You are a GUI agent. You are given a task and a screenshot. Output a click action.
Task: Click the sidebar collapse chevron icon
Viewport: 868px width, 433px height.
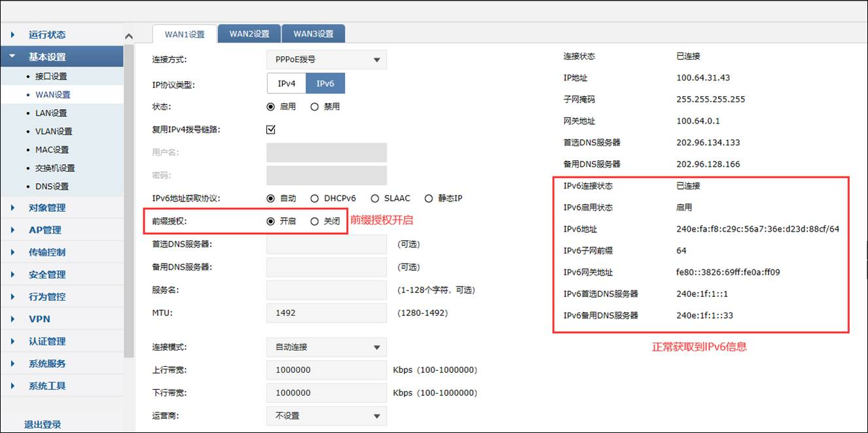click(129, 35)
